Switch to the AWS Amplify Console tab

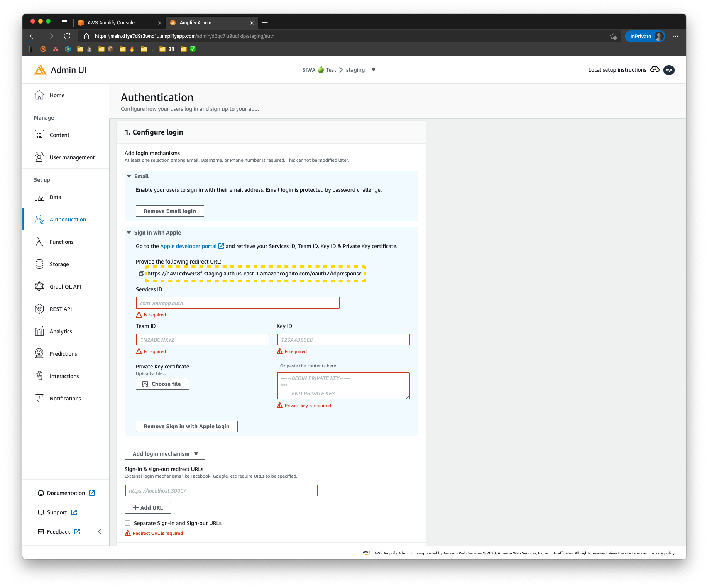tap(111, 22)
